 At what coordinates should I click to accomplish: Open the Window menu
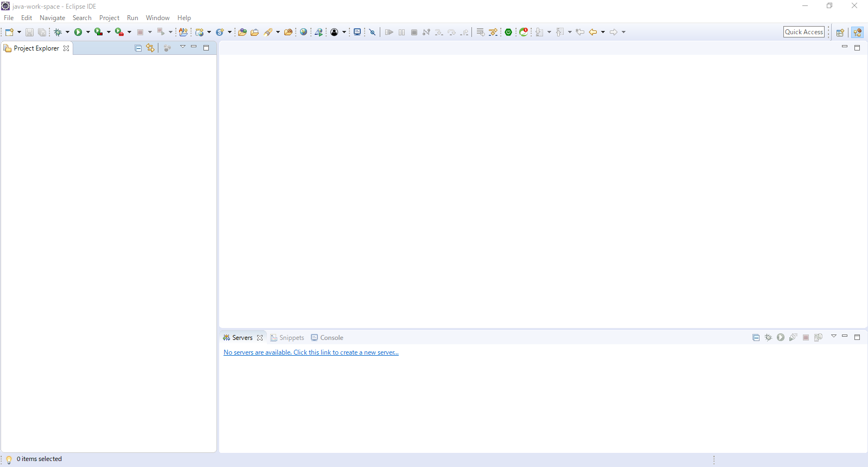157,18
